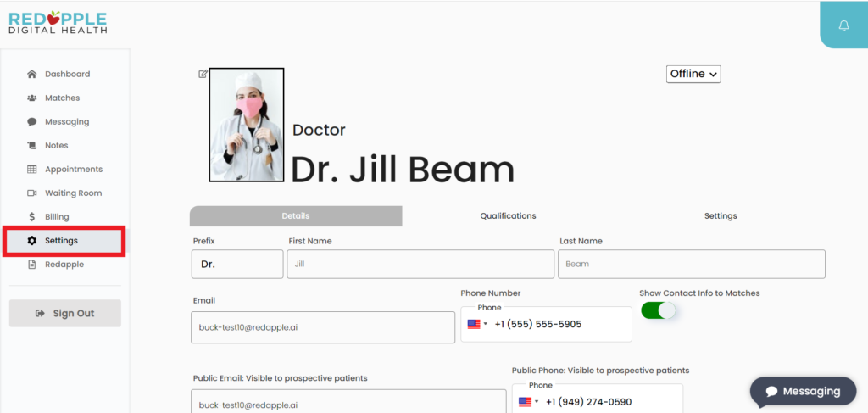Click the US flag in Phone Number field
Screen dimensions: 868x413
point(474,325)
